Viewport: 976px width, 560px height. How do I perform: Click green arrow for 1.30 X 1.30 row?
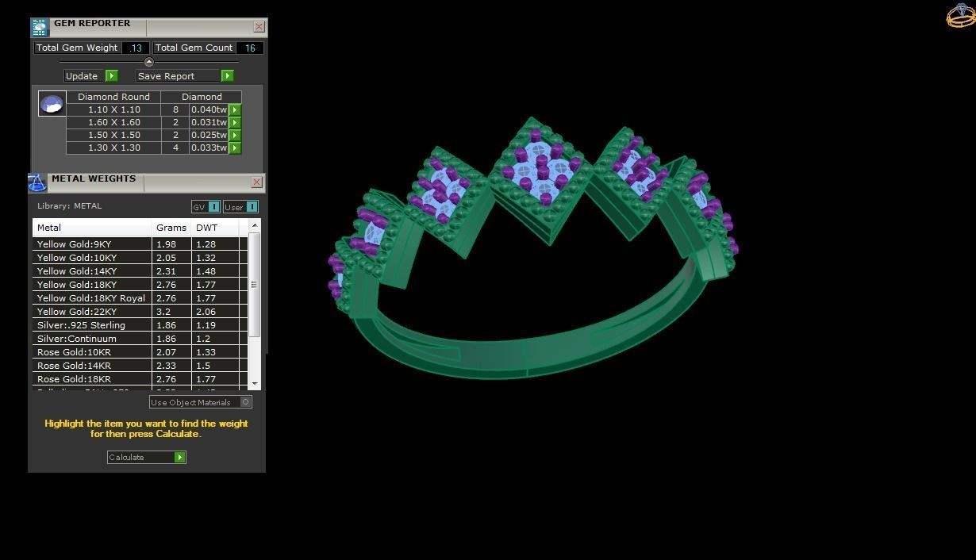pos(235,148)
